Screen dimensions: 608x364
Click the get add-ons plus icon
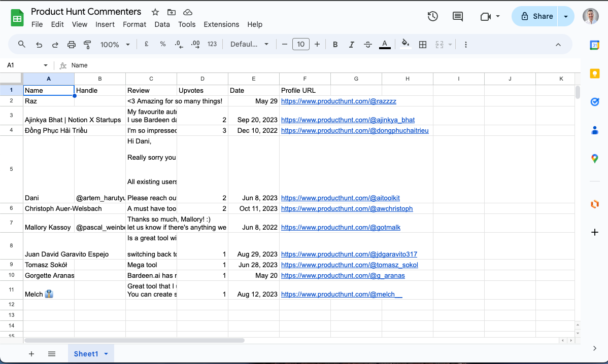(x=594, y=232)
